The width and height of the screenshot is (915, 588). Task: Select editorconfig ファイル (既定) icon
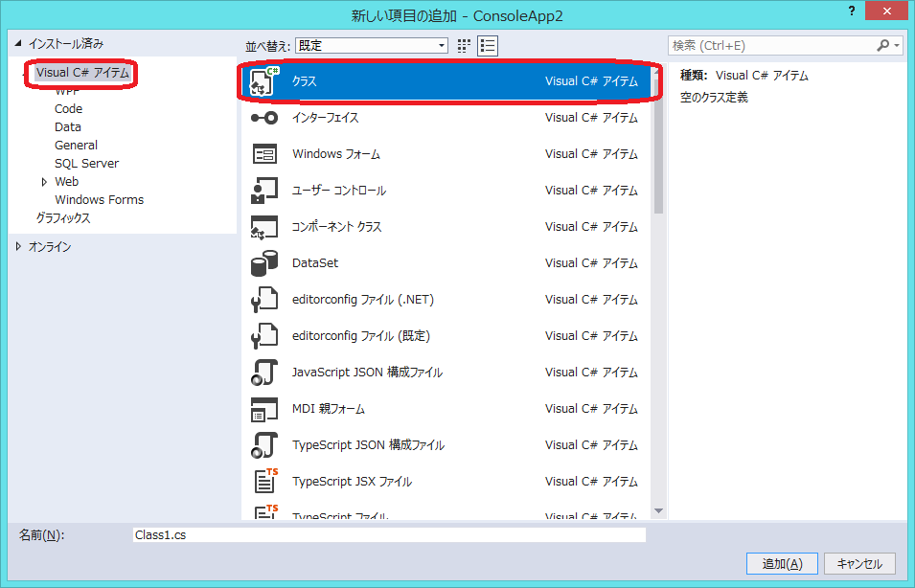click(264, 336)
